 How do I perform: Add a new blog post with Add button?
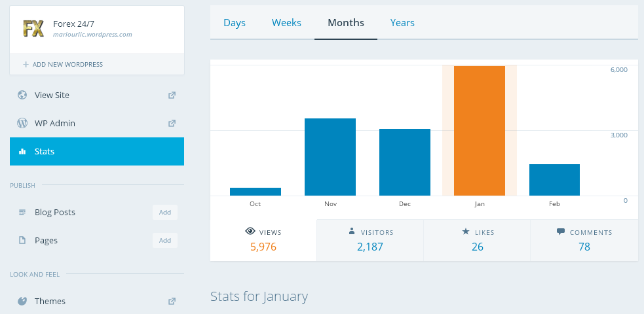point(164,212)
